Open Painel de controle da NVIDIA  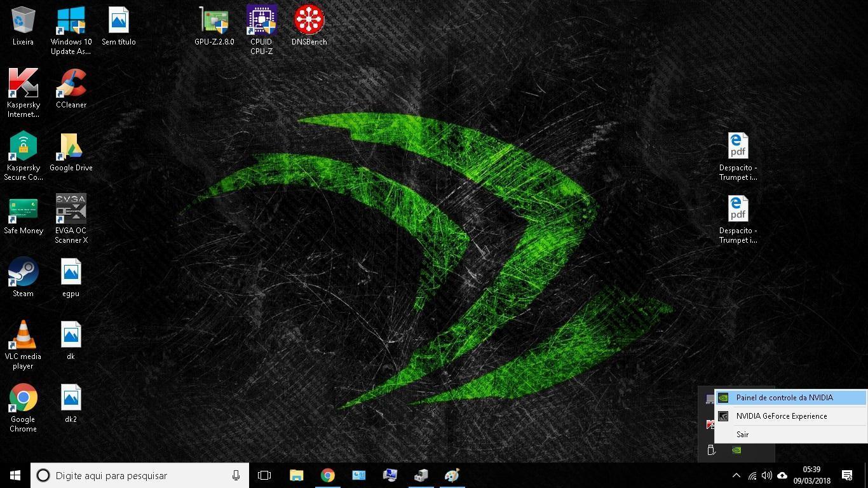pos(790,398)
